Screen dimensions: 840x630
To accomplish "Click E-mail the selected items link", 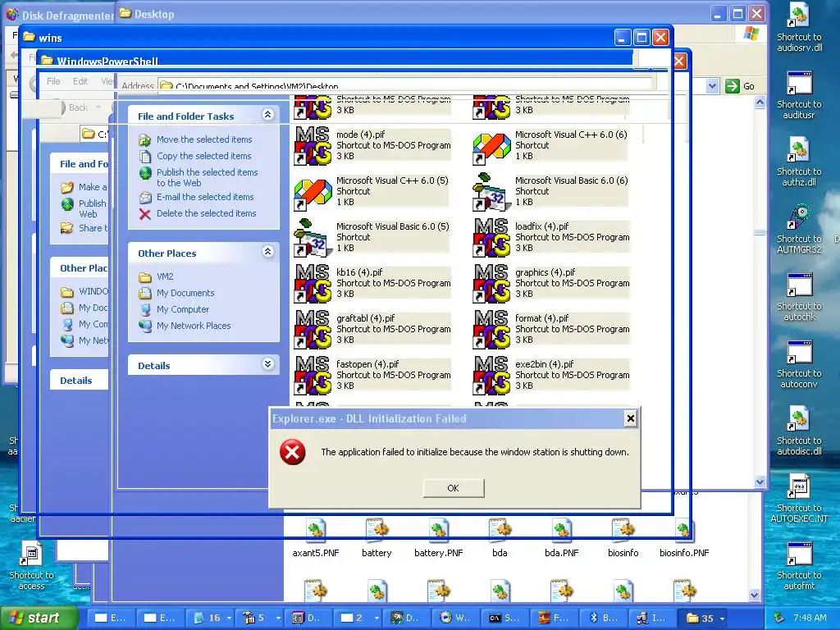I will coord(205,197).
